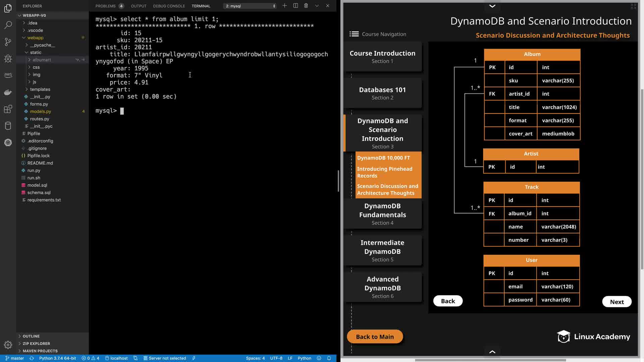This screenshot has width=644, height=362.
Task: Open the Docker whale icon
Action: click(8, 92)
